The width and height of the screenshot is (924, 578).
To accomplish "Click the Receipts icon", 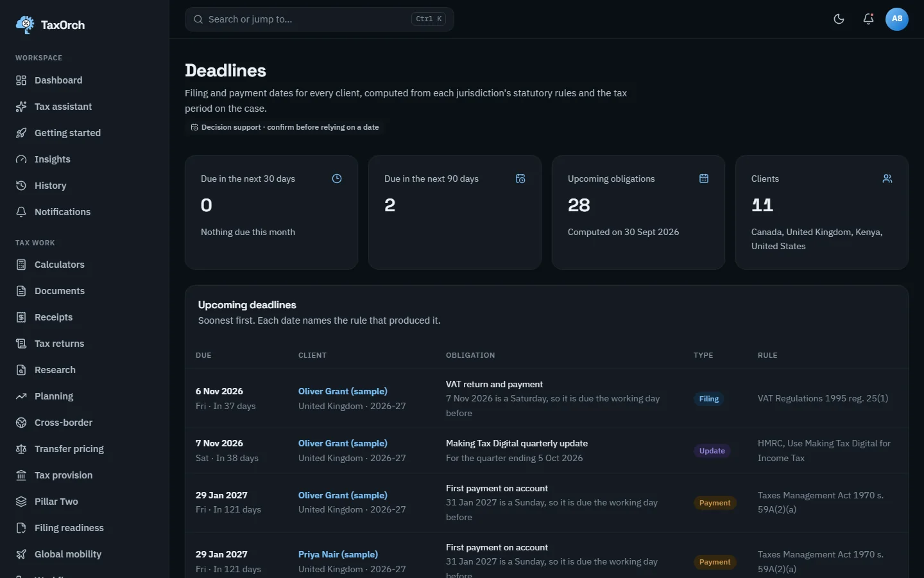I will pos(21,317).
